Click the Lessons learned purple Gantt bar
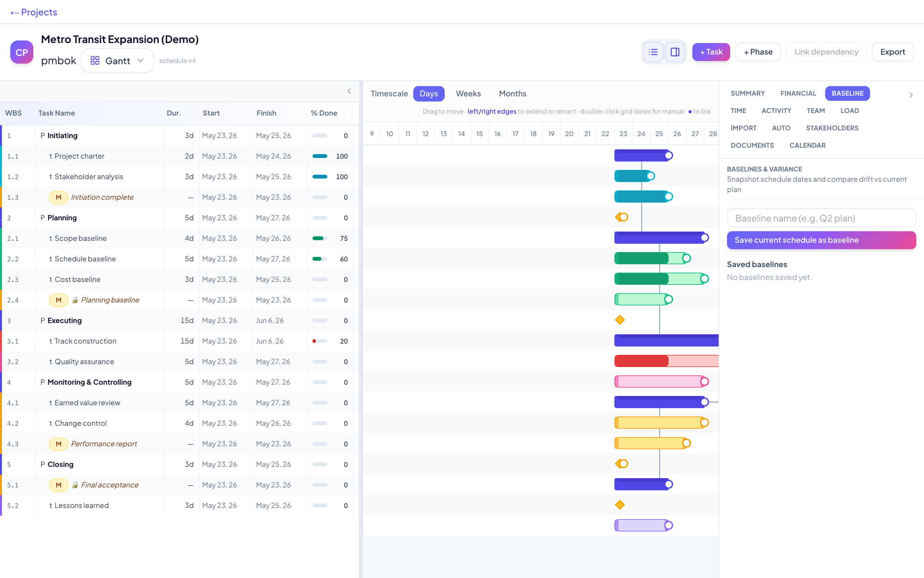Viewport: 924px width, 578px height. [641, 525]
